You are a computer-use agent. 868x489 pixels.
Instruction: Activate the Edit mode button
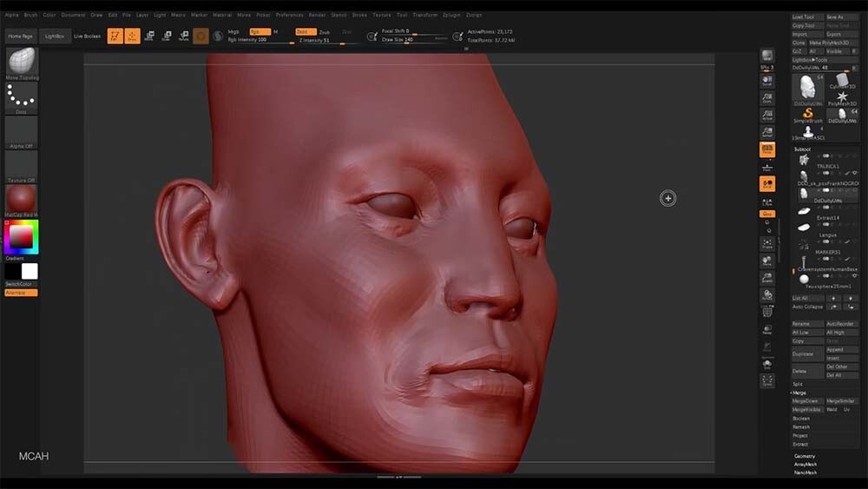click(115, 36)
